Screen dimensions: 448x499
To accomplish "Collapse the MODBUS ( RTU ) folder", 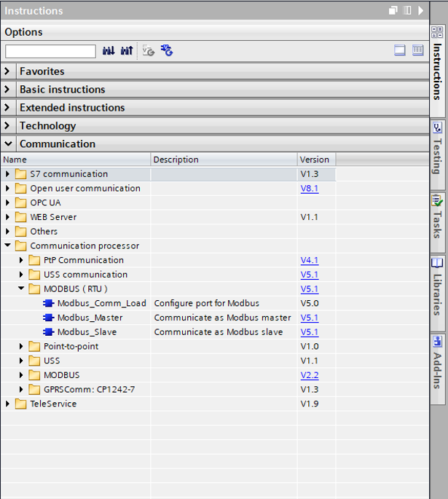I will 21,288.
